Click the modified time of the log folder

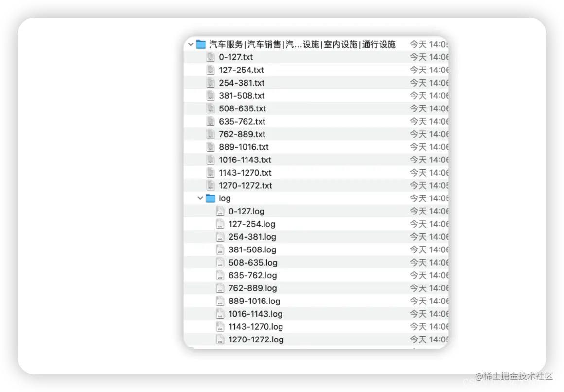(429, 198)
